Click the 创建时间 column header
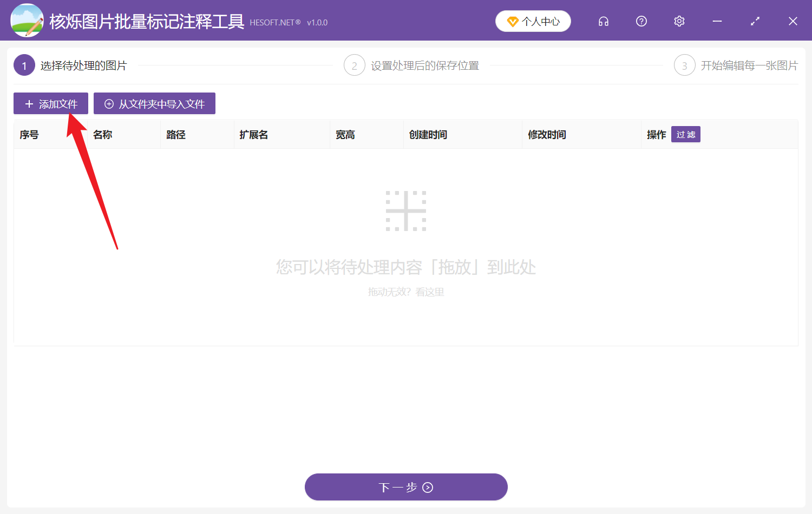 point(428,134)
